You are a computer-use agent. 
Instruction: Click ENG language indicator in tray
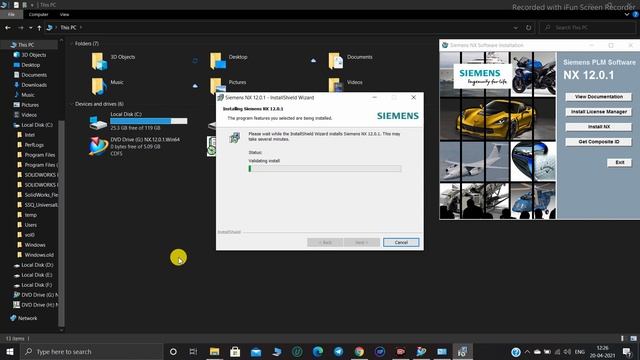tap(580, 351)
